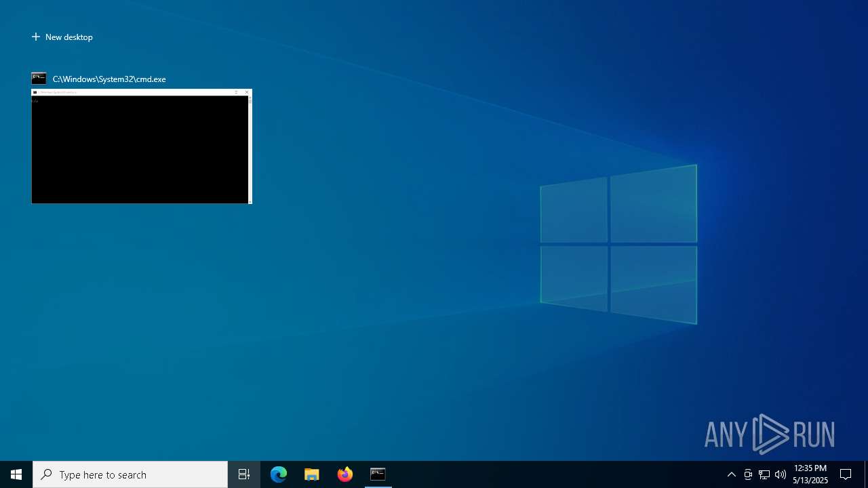Open the network status tray icon
This screenshot has height=488, width=868.
click(764, 474)
